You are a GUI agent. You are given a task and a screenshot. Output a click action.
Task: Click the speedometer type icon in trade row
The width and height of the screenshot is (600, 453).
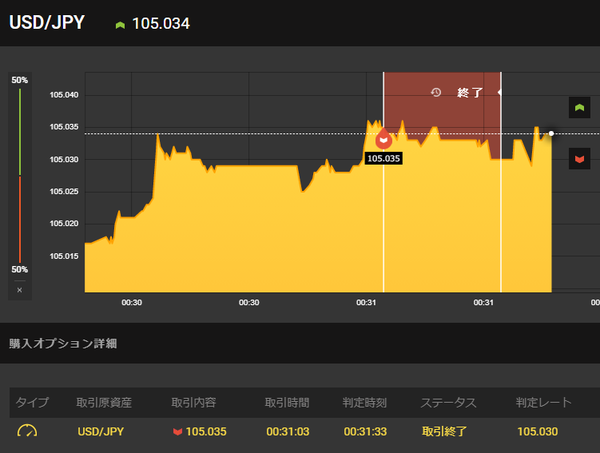[x=27, y=431]
